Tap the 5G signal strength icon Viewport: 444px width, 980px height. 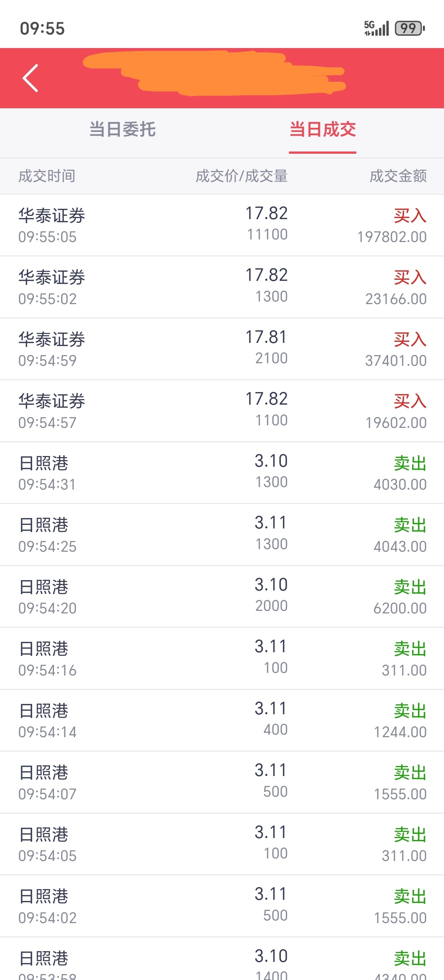[x=376, y=28]
